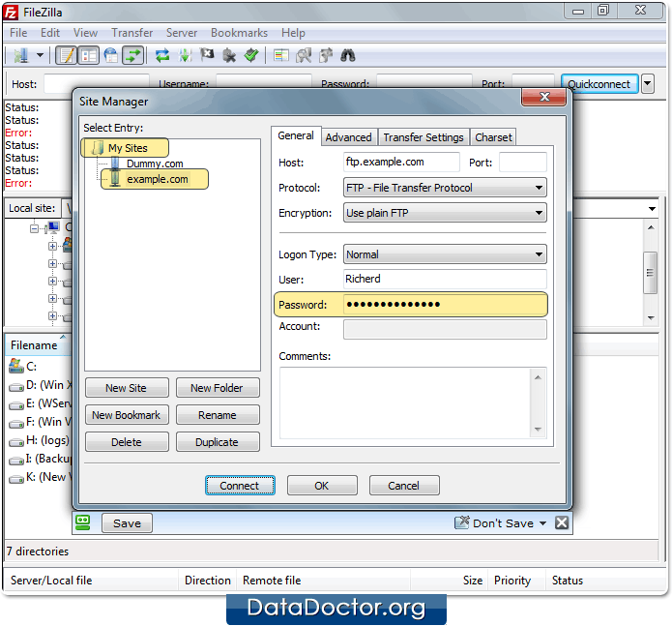Open the Protocol dropdown
This screenshot has height=626, width=672.
[445, 188]
